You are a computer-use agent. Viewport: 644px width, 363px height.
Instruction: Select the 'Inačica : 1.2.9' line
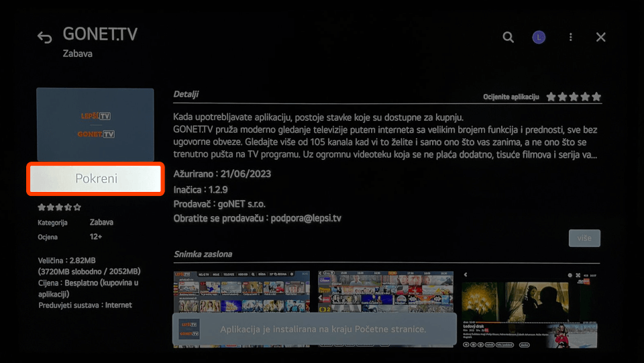point(201,190)
